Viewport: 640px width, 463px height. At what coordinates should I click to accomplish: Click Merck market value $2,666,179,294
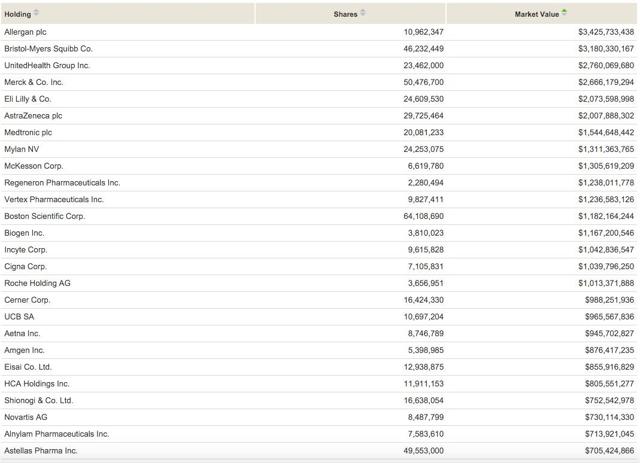coord(606,82)
